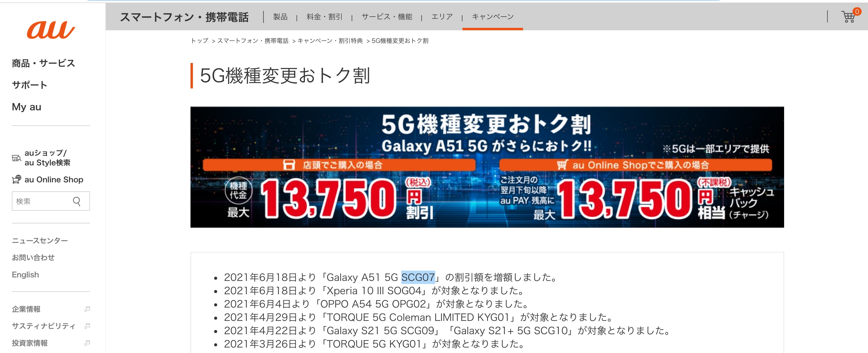Open the エリア menu
Image resolution: width=868 pixels, height=353 pixels.
tap(442, 17)
